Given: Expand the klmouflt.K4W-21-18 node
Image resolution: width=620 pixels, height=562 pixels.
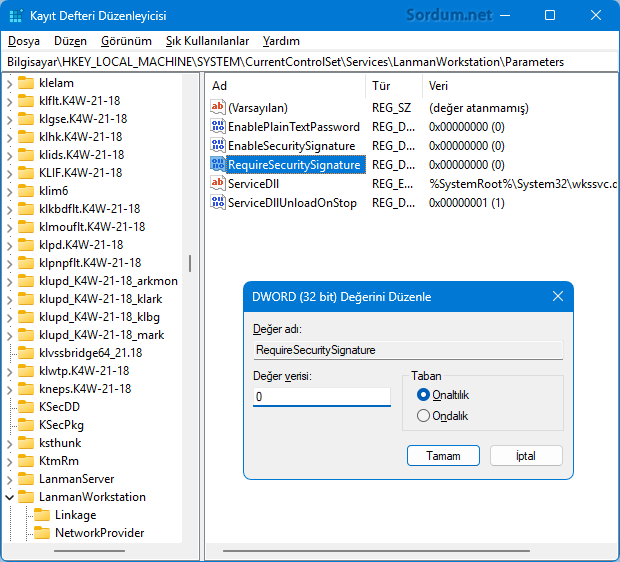Looking at the screenshot, I should pyautogui.click(x=10, y=227).
